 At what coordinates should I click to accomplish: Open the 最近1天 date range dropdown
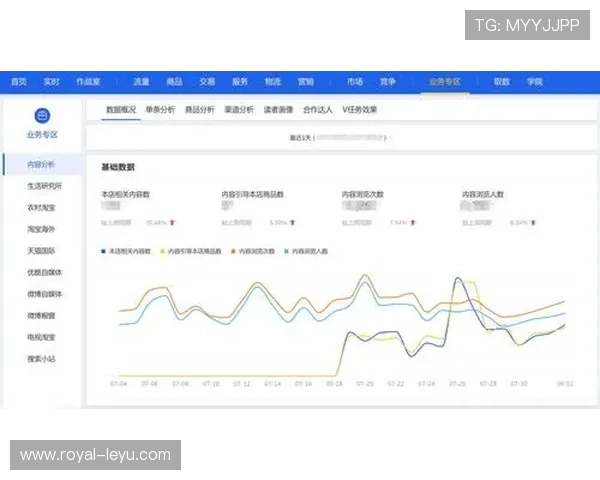pos(341,138)
